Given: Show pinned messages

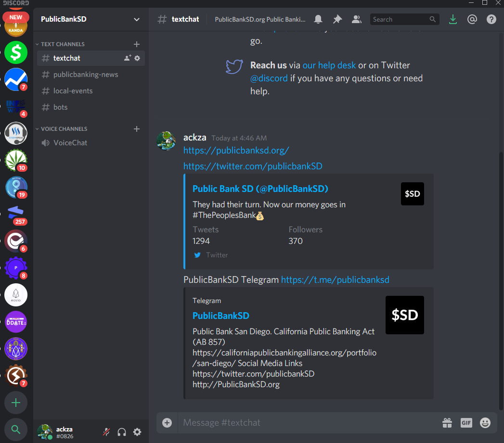Looking at the screenshot, I should [x=337, y=19].
